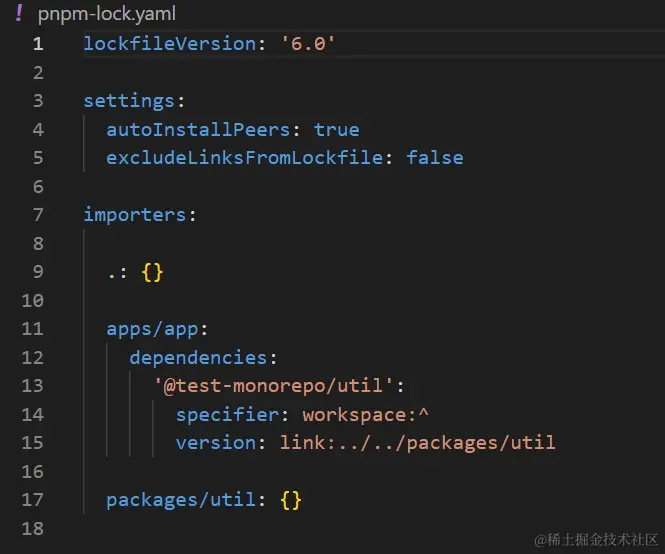
Task: Click the specifier key on line 14
Action: click(x=227, y=414)
